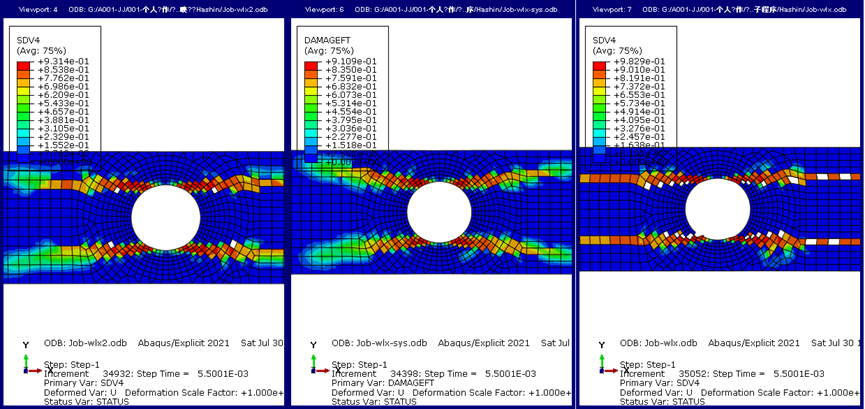Image resolution: width=865 pixels, height=409 pixels.
Task: Activate the Viewport: 7 title bar
Action: click(720, 9)
